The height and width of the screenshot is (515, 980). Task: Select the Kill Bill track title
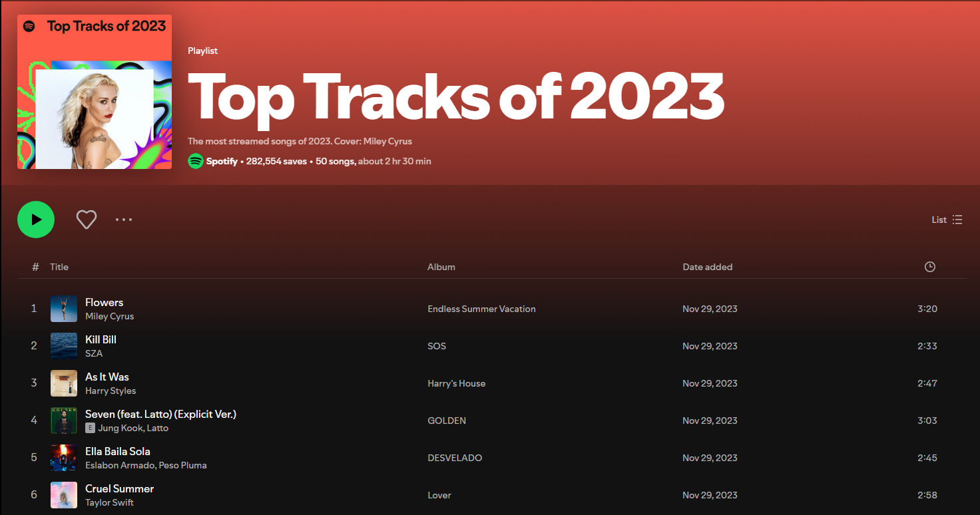coord(101,339)
